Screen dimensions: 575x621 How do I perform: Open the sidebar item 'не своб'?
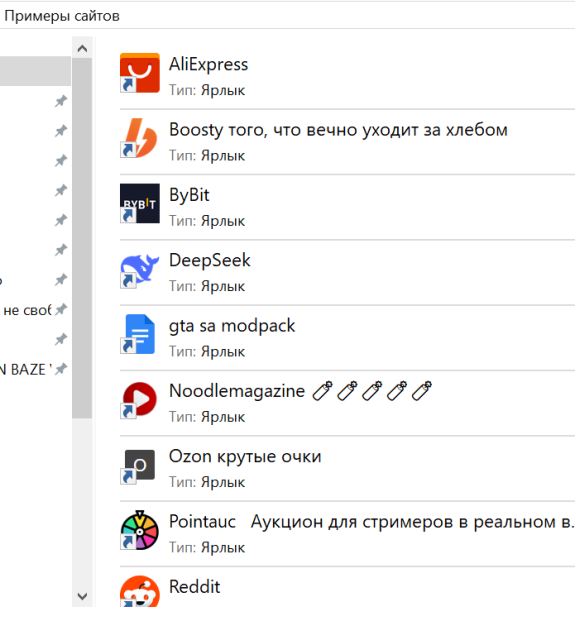27,310
